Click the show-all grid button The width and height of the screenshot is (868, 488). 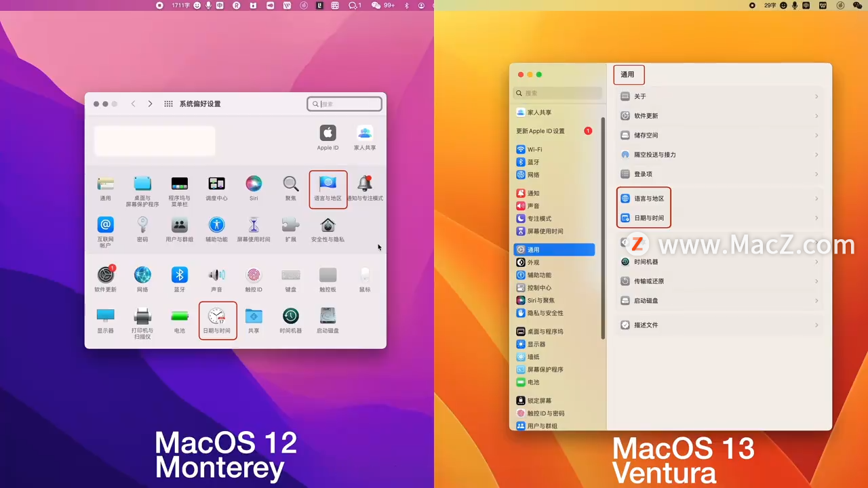point(169,104)
